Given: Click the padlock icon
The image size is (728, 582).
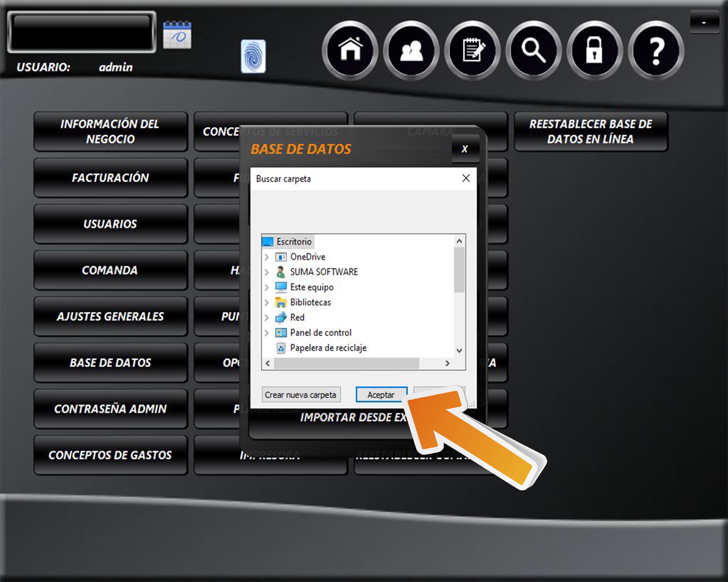Looking at the screenshot, I should [x=594, y=50].
